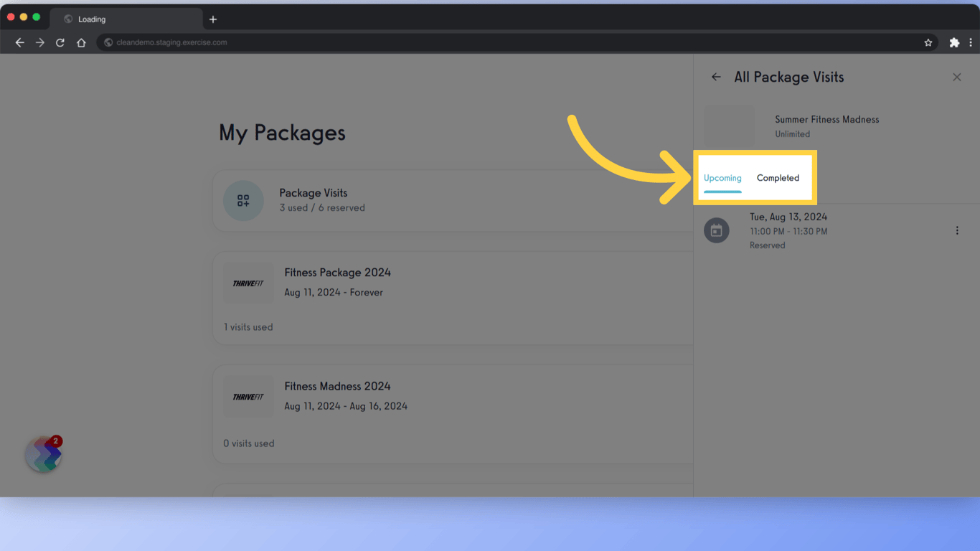Screen dimensions: 980x551
Task: Click the site info icon in address bar
Action: click(109, 42)
